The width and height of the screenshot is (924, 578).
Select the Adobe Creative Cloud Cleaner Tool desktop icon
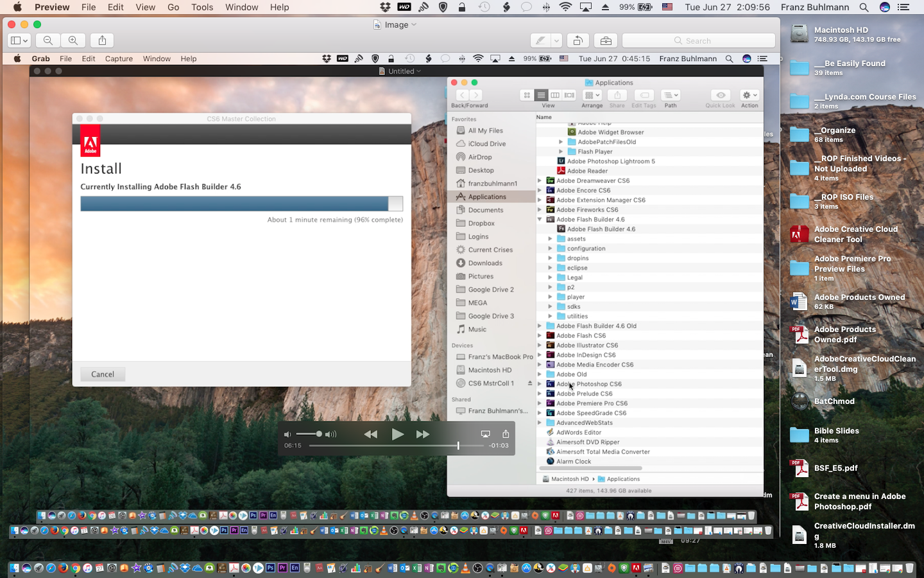(x=800, y=234)
